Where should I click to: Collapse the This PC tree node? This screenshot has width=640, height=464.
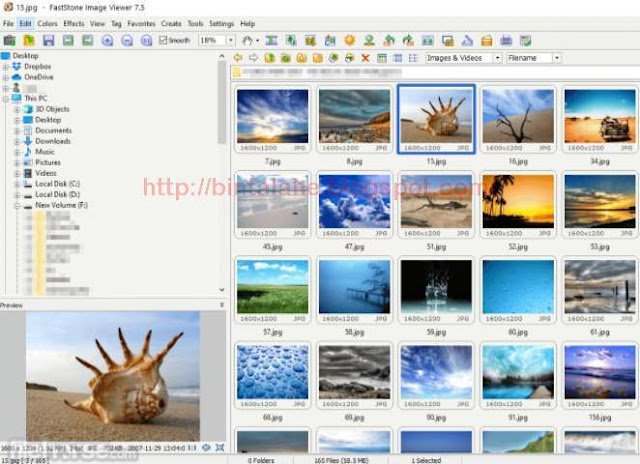click(x=6, y=98)
